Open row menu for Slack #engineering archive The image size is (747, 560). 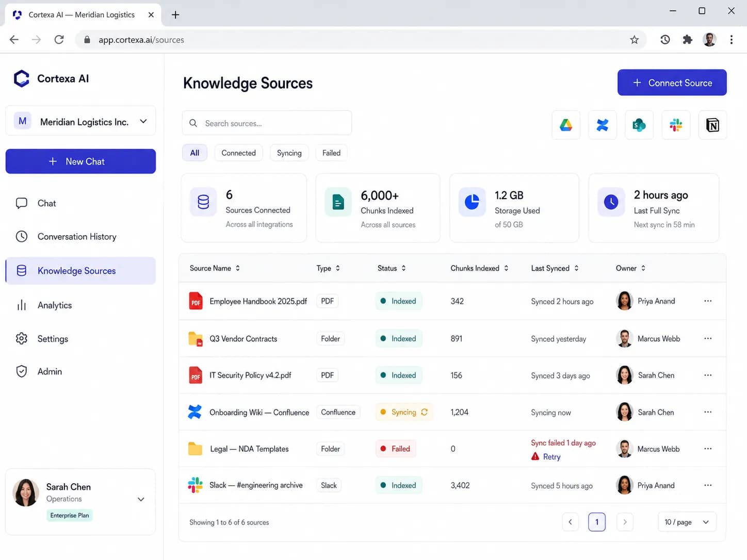[708, 485]
